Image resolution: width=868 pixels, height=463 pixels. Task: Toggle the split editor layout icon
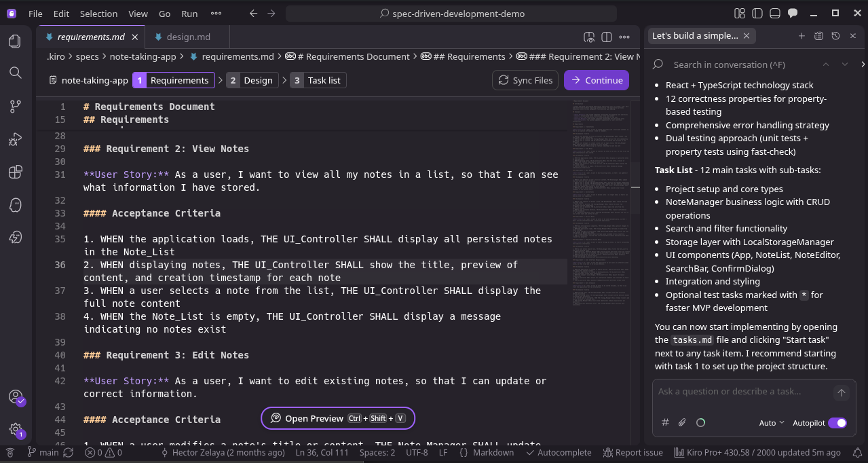tap(605, 37)
